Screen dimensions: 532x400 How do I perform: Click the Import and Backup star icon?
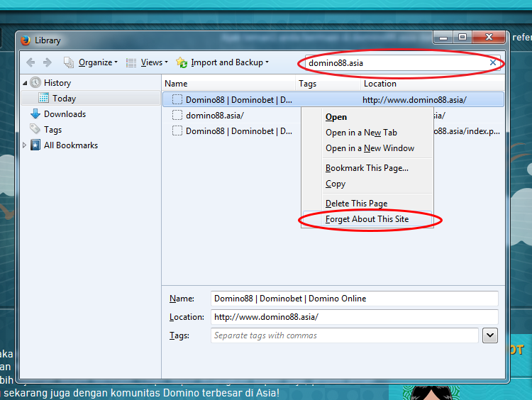(x=182, y=62)
